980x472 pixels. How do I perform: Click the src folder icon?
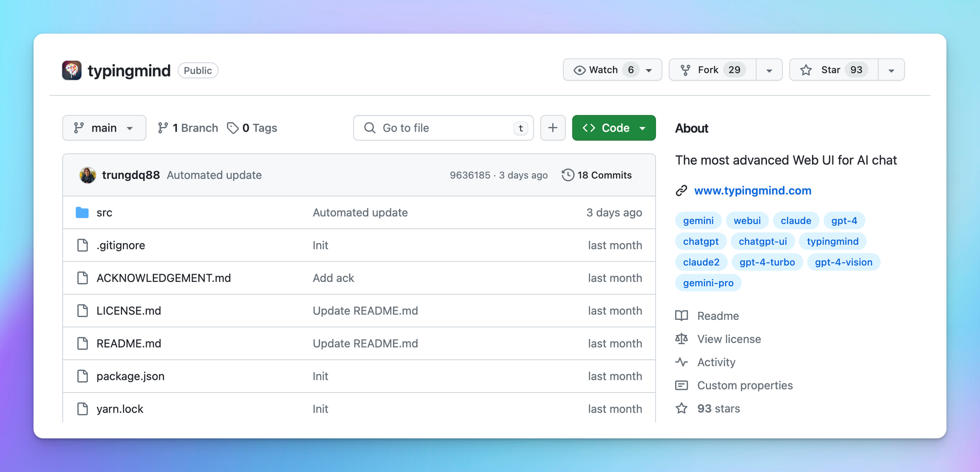point(82,213)
